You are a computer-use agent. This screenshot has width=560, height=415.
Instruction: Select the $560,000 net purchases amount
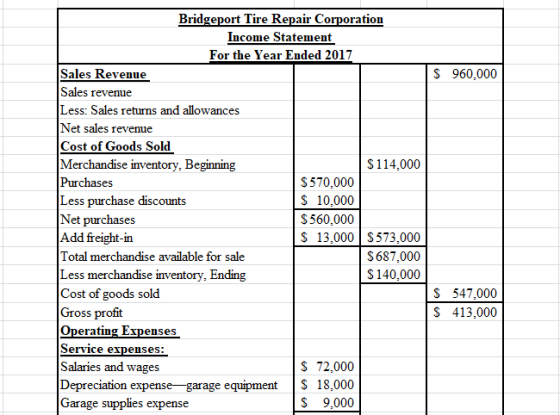pos(327,219)
